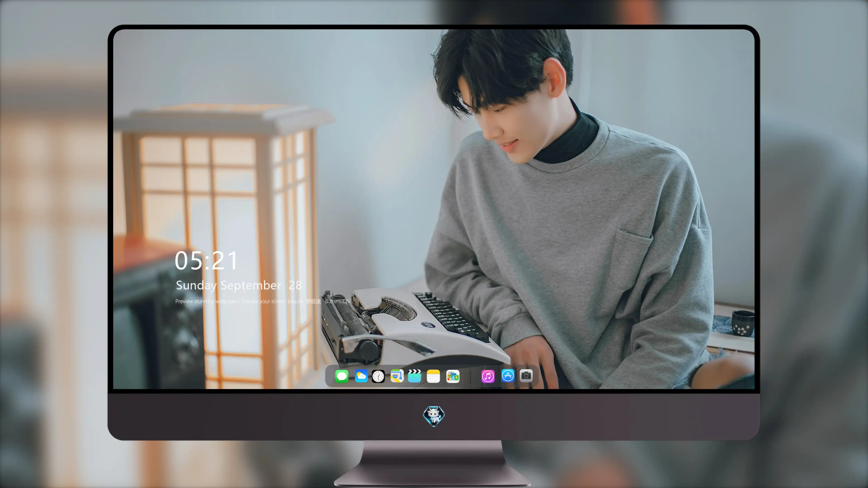Open the Notes app in the dock
Screen dimensions: 868x488
point(433,376)
